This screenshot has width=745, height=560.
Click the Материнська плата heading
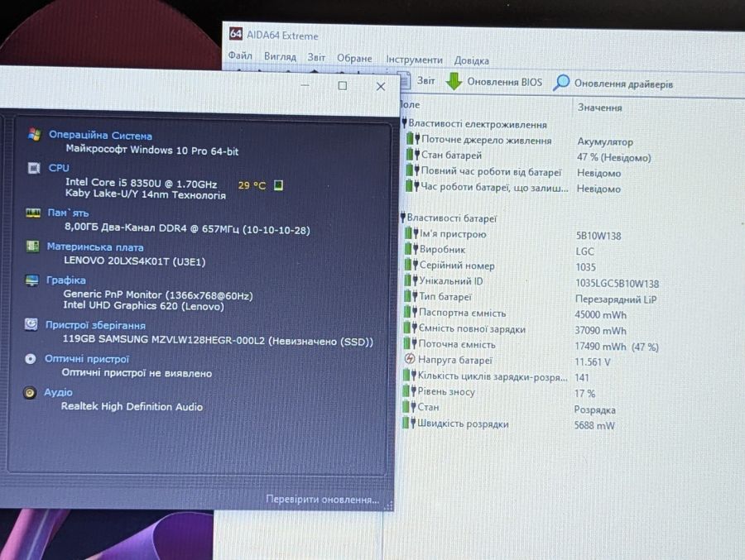95,247
